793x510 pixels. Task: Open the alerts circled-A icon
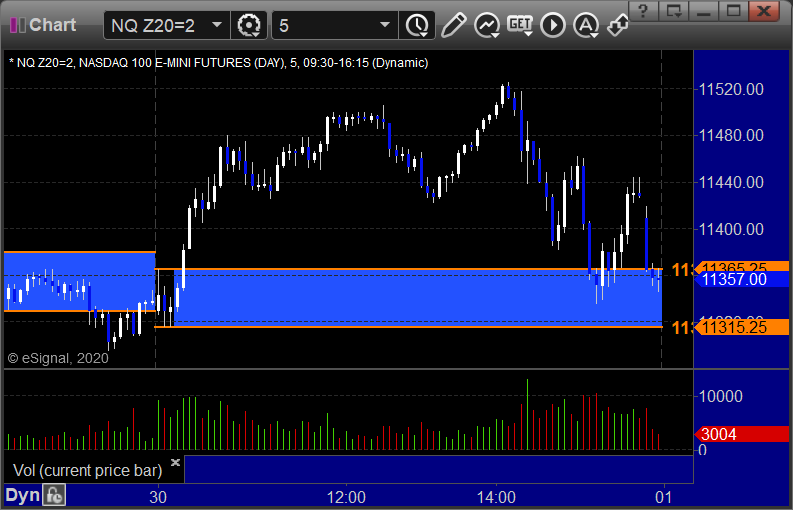click(586, 25)
